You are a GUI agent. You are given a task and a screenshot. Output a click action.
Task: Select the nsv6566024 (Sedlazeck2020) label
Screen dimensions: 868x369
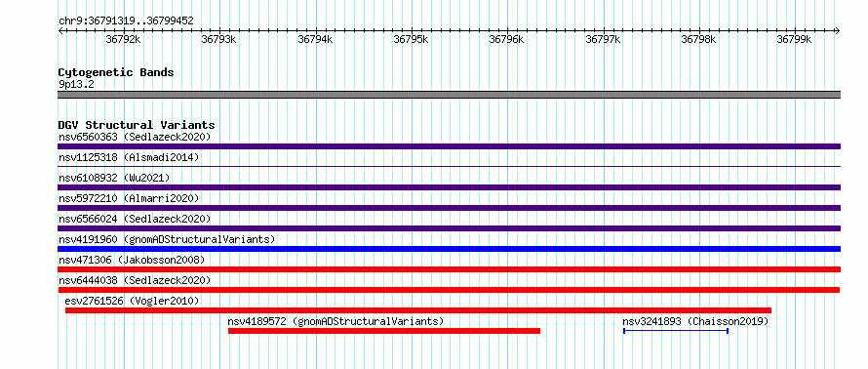tap(135, 219)
